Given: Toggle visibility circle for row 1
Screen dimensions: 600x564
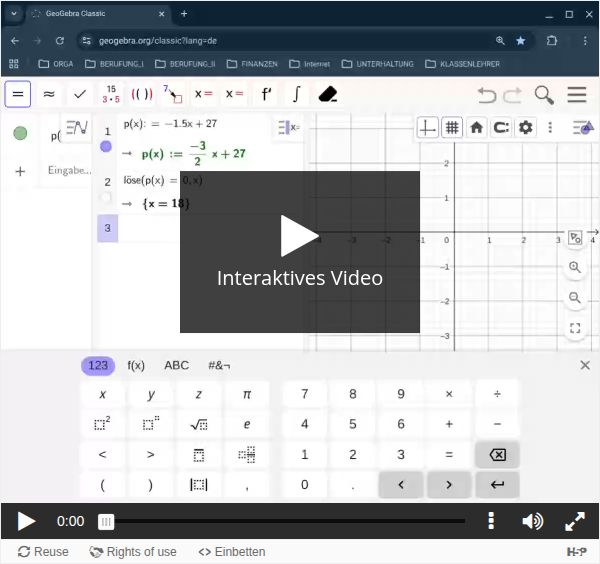Looking at the screenshot, I should pos(106,146).
